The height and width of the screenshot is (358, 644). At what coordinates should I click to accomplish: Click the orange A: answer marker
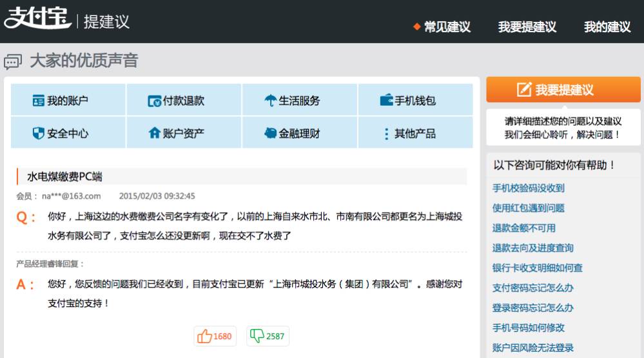[x=24, y=284]
